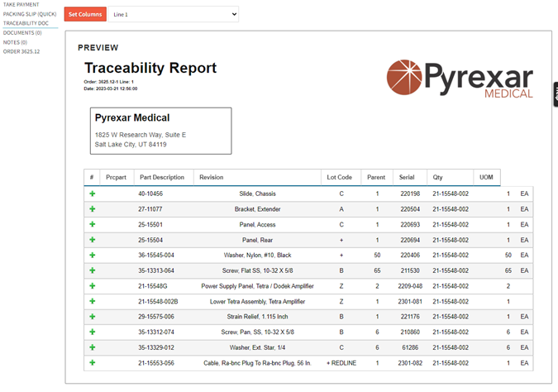
Task: Expand the row for part 29-15575-006
Action: point(92,317)
